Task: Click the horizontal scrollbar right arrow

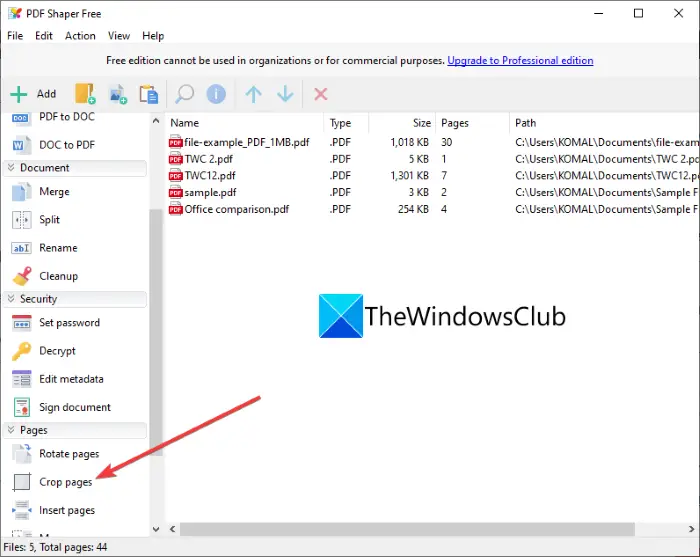Action: (691, 529)
